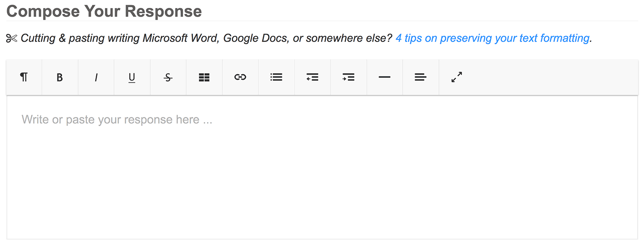Expand editor to fullscreen mode
The image size is (644, 246).
[x=457, y=77]
